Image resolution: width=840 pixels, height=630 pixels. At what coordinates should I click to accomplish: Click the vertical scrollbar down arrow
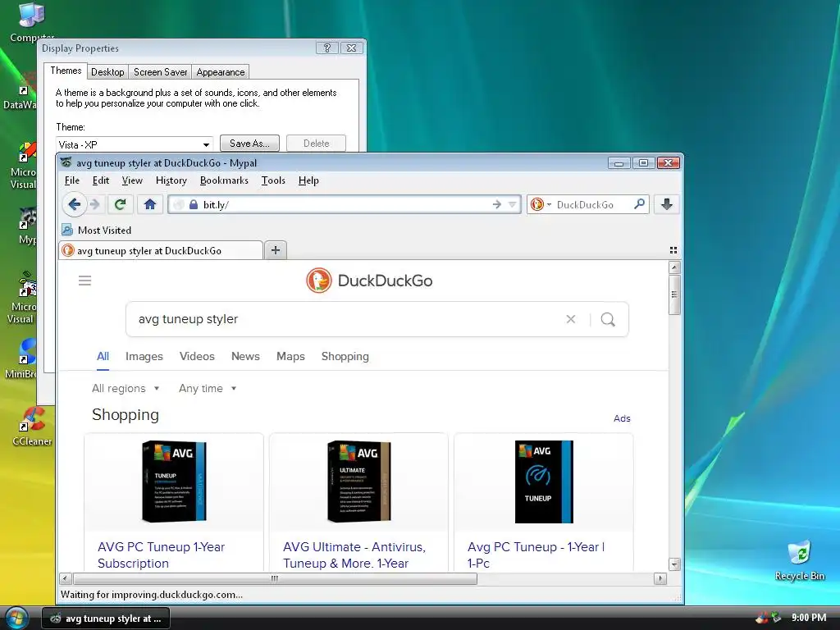[x=674, y=564]
